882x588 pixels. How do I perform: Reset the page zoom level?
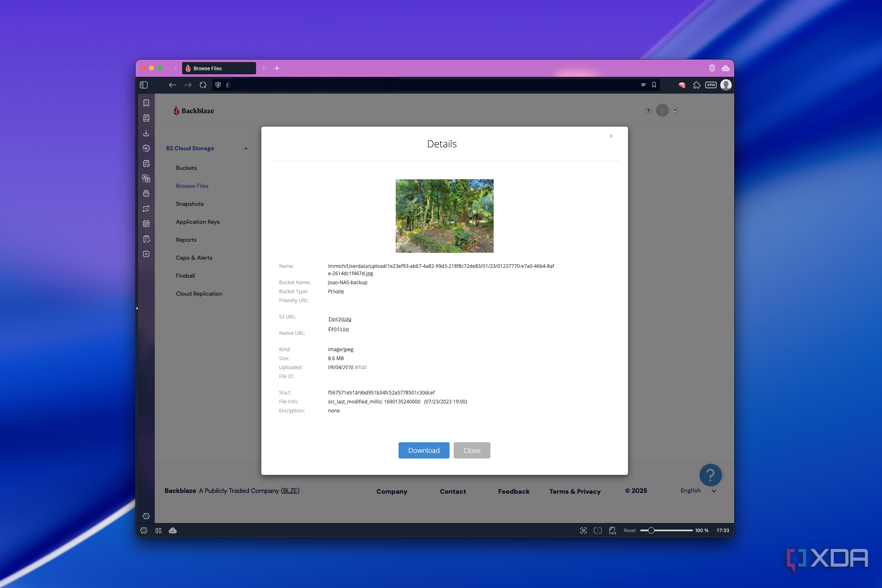[x=630, y=530]
